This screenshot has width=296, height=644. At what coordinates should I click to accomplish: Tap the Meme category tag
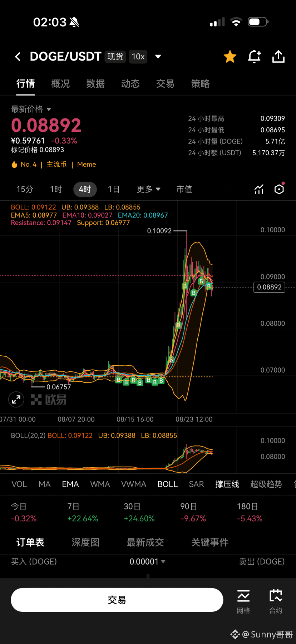point(87,165)
